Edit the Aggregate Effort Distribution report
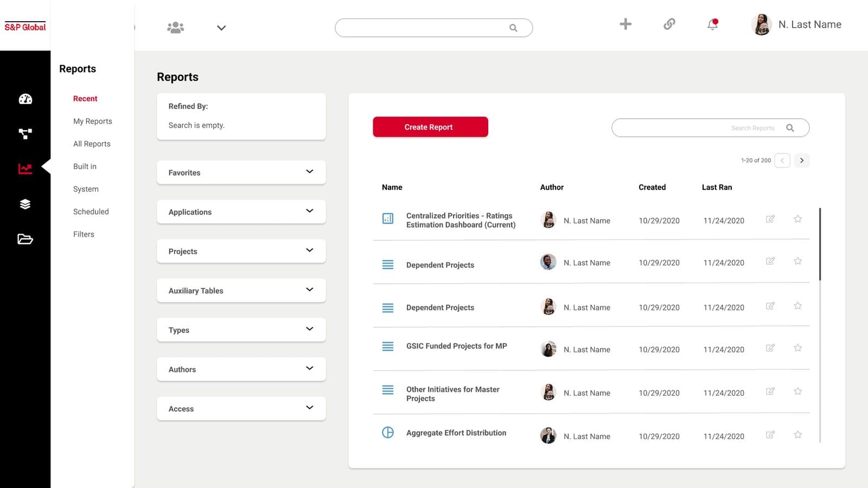This screenshot has height=488, width=868. [770, 435]
